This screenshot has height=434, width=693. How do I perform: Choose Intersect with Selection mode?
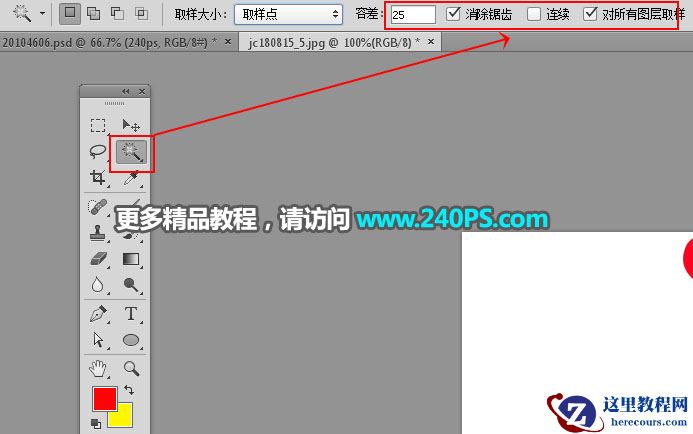click(x=141, y=14)
